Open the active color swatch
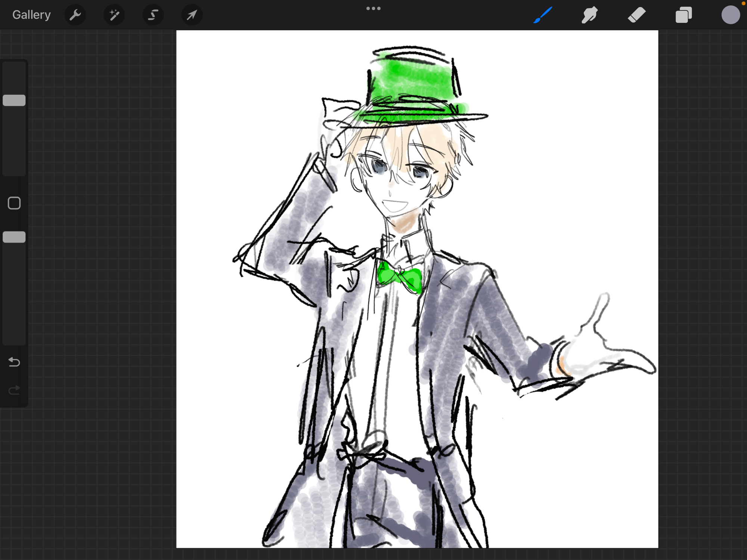 730,15
